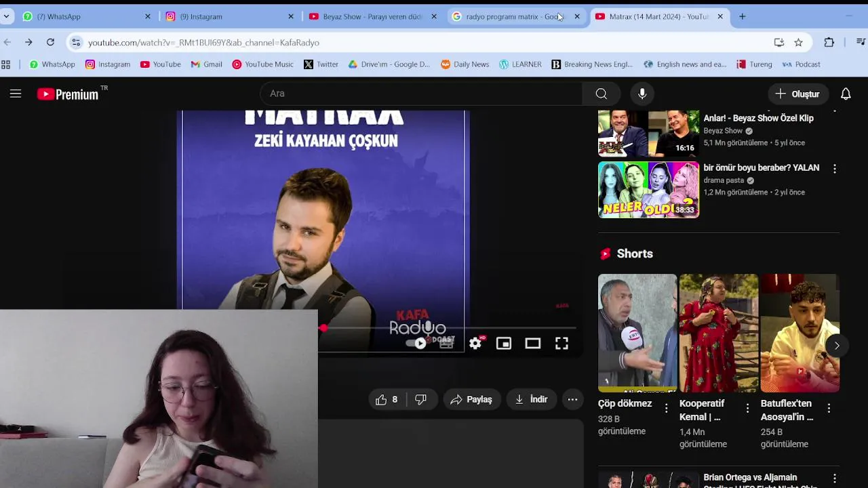The width and height of the screenshot is (868, 488).
Task: Reload the current page
Action: coord(50,42)
